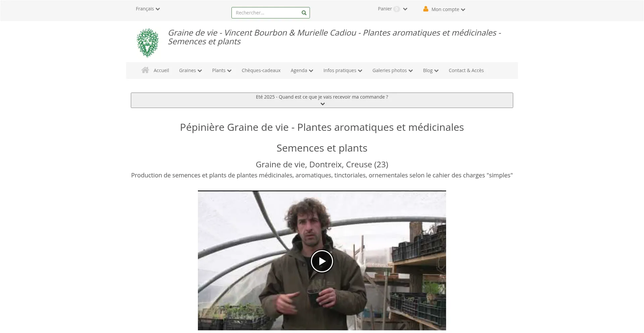Expand the Été 2025 order notice chevron
The width and height of the screenshot is (644, 333).
(x=322, y=104)
